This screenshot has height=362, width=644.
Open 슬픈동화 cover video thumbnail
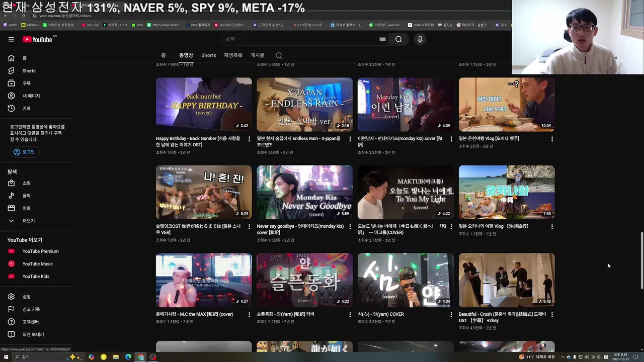pyautogui.click(x=305, y=281)
